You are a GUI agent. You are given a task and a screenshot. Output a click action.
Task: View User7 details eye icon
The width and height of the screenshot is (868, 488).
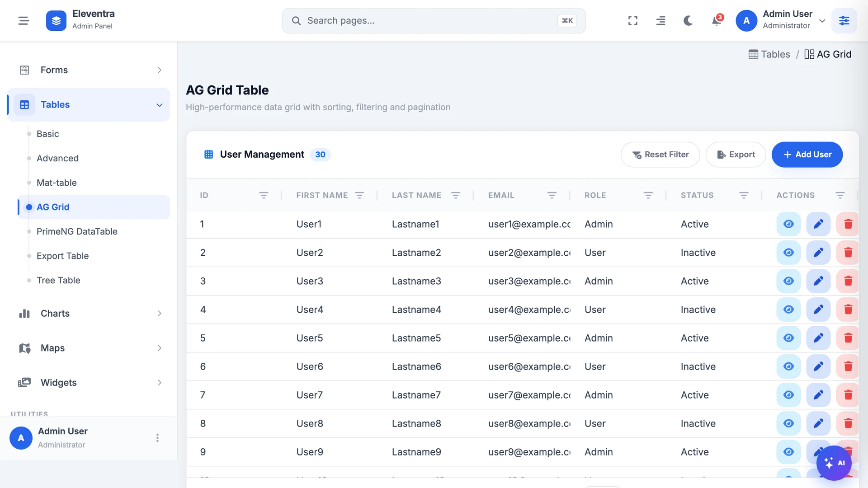pos(788,395)
